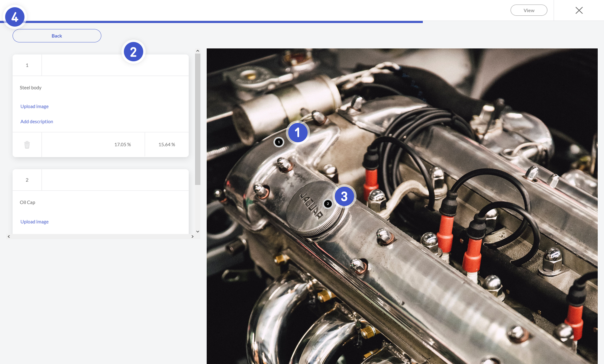Click the blue tutorial badge 1 on the image
604x364 pixels.
(x=298, y=132)
